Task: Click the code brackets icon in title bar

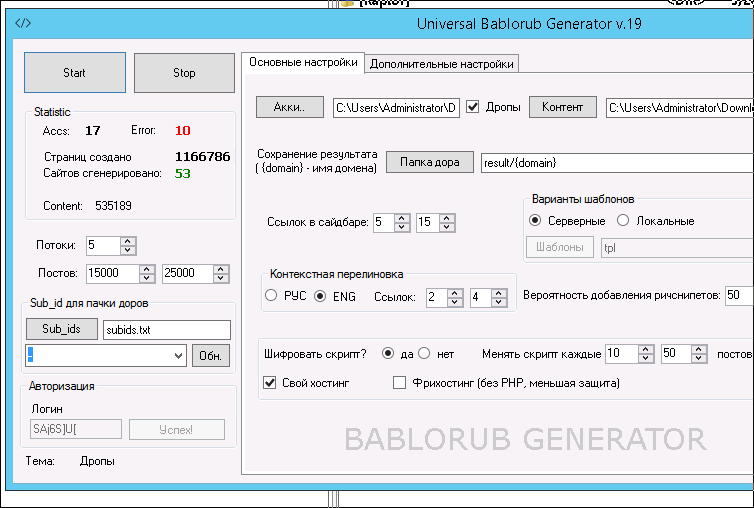Action: click(23, 23)
